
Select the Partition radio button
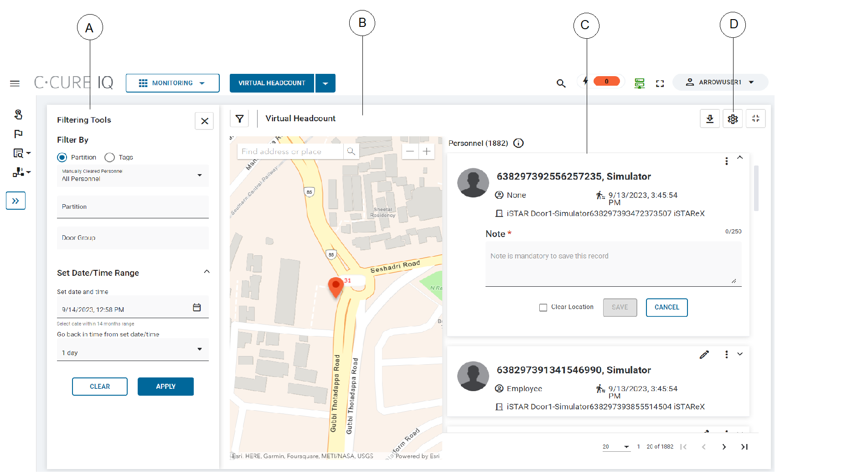coord(62,157)
